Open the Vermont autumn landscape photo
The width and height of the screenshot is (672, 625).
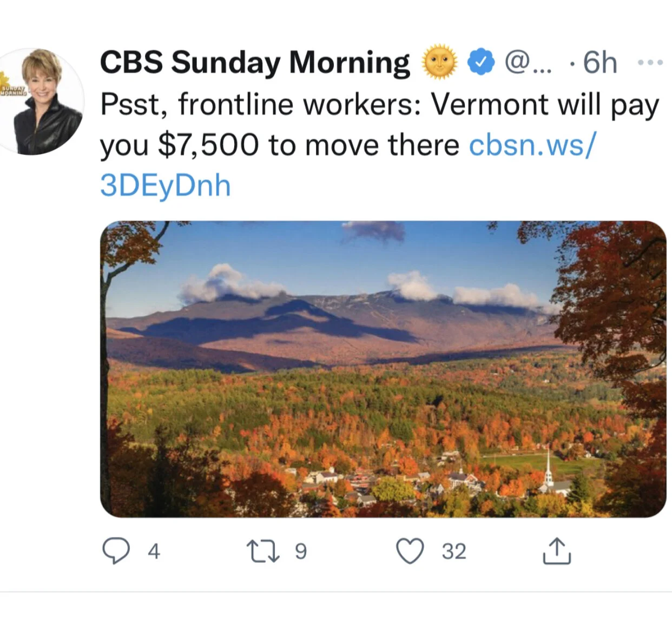(383, 369)
